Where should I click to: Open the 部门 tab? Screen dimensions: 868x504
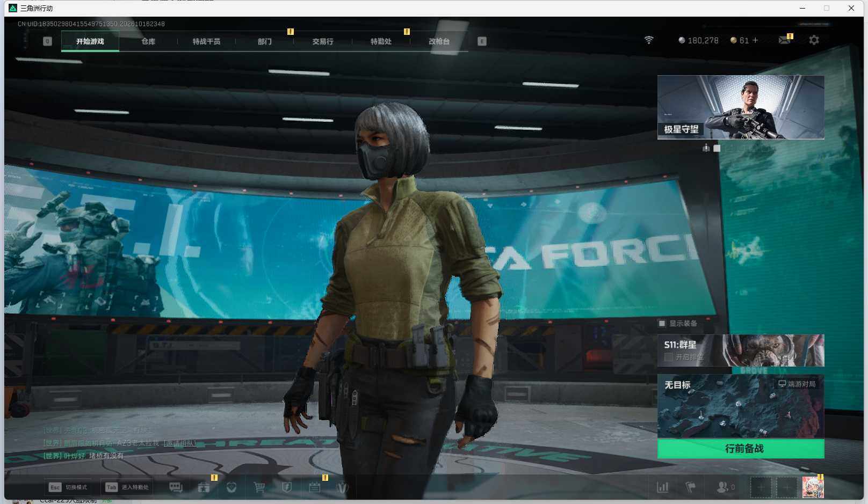pos(264,41)
